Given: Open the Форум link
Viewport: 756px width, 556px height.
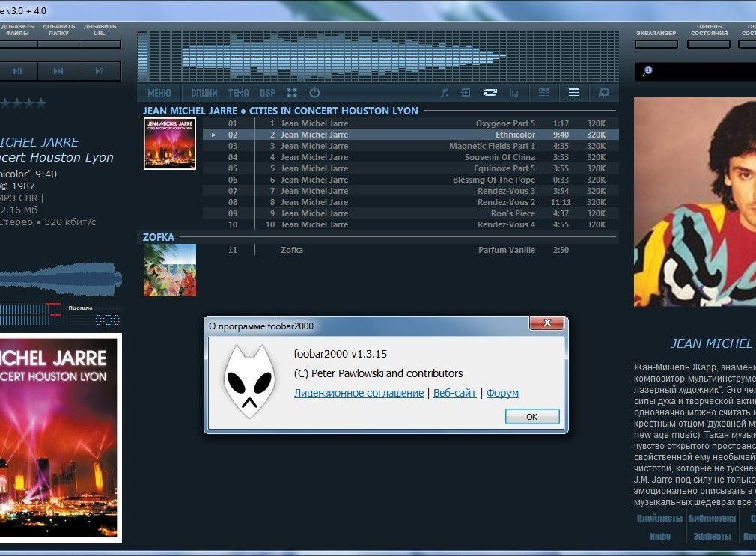Looking at the screenshot, I should coord(502,393).
